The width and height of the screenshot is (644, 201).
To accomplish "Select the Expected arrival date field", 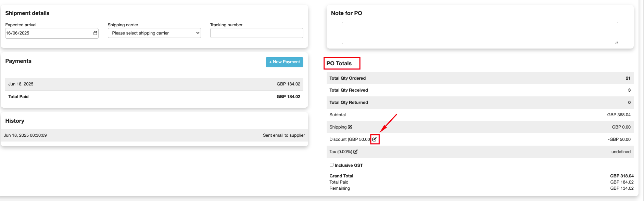I will 52,33.
